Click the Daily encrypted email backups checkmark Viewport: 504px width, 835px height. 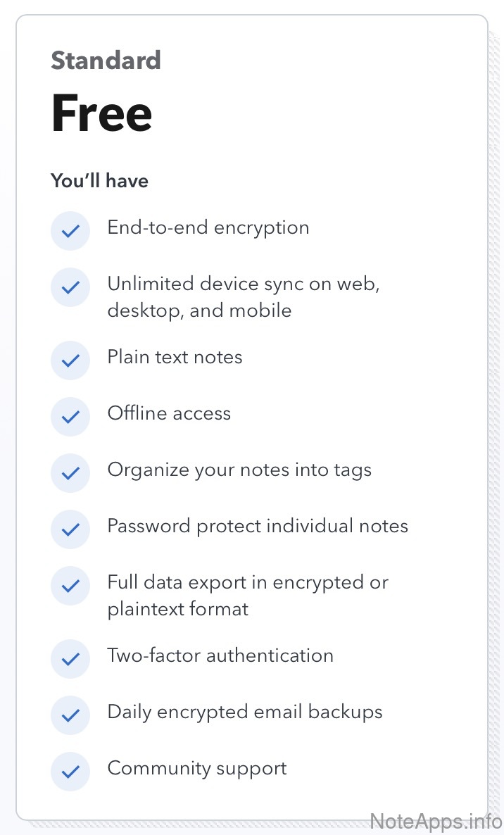70,715
